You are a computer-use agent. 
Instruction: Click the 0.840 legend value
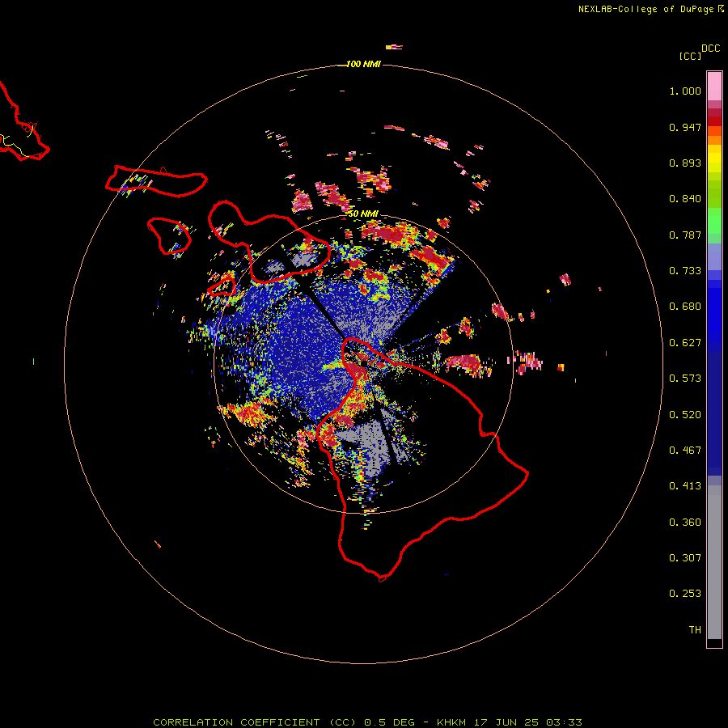pyautogui.click(x=685, y=199)
